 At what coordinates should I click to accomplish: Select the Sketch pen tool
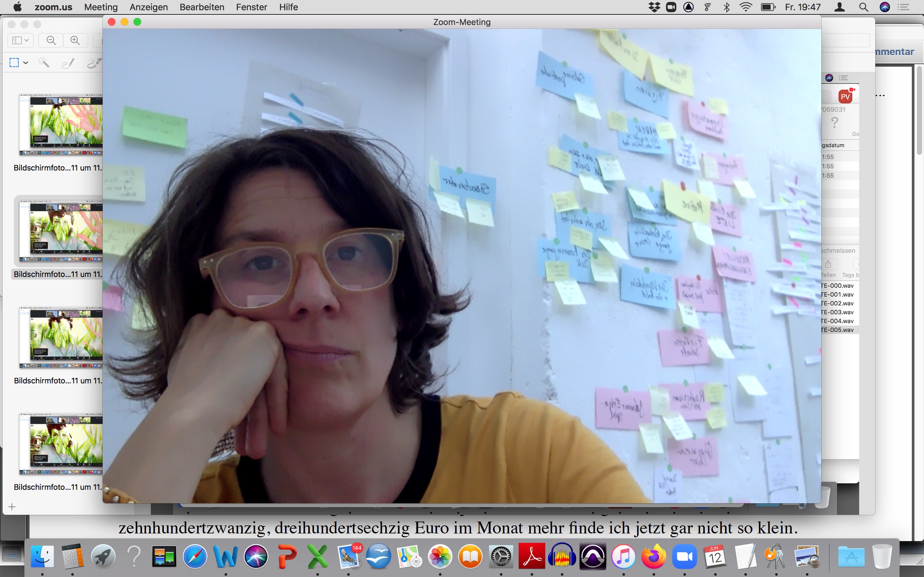pos(68,63)
